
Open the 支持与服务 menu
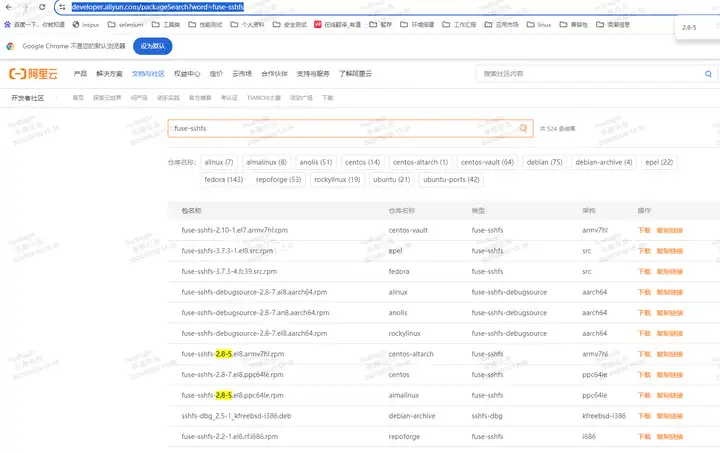click(313, 73)
